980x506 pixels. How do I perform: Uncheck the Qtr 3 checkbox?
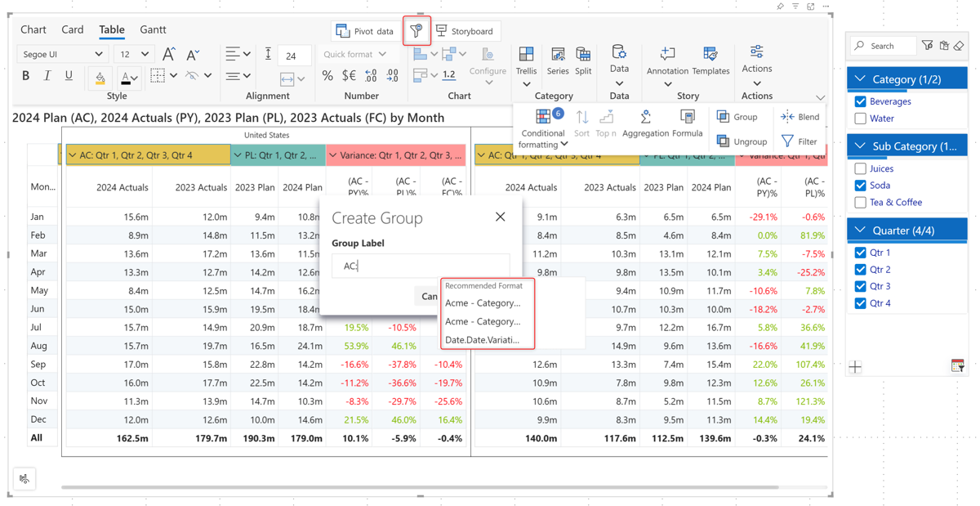(x=860, y=286)
